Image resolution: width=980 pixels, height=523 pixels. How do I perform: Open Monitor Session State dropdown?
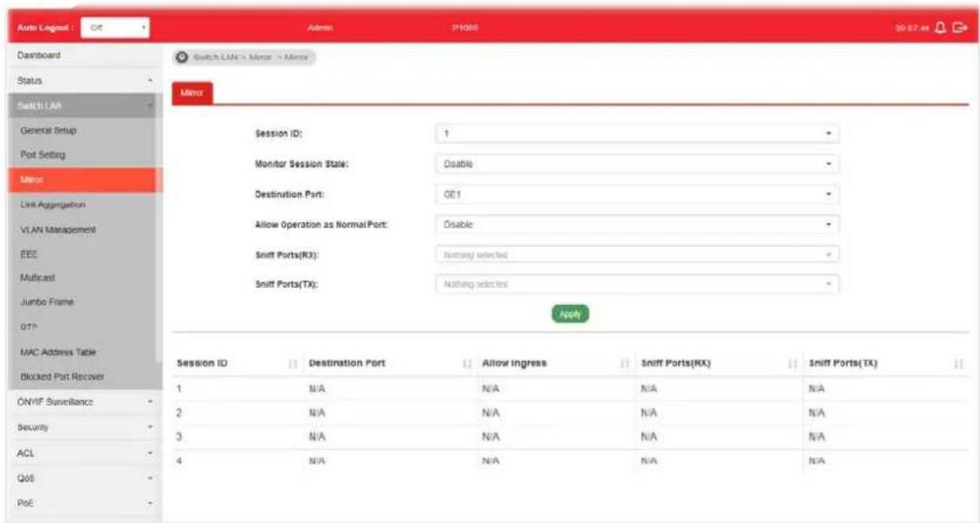tap(637, 164)
